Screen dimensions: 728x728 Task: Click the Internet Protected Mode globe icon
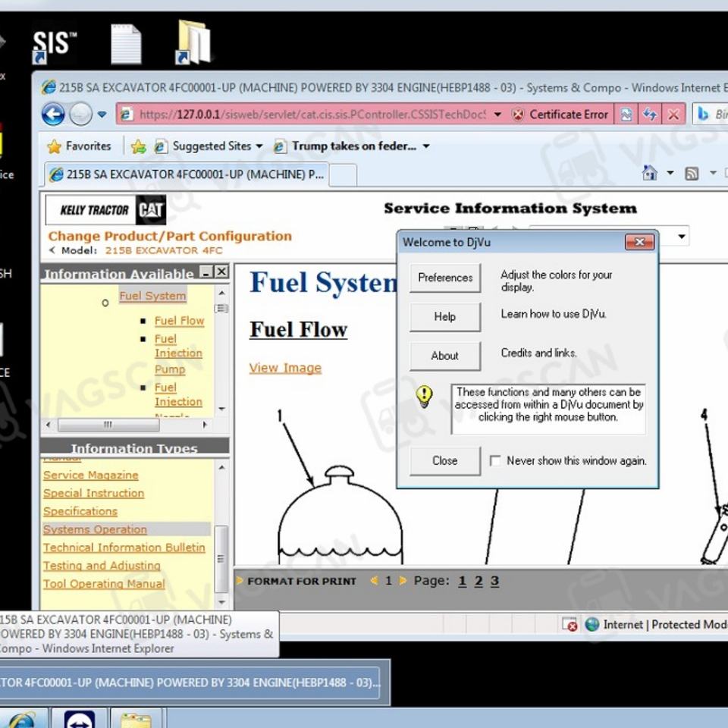click(x=592, y=624)
